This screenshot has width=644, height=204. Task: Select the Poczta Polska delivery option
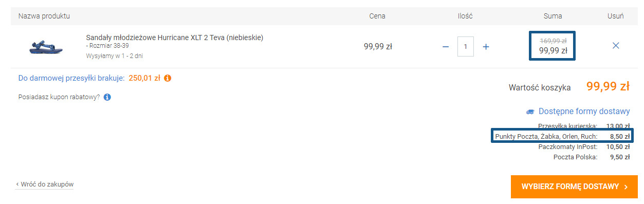pos(591,157)
